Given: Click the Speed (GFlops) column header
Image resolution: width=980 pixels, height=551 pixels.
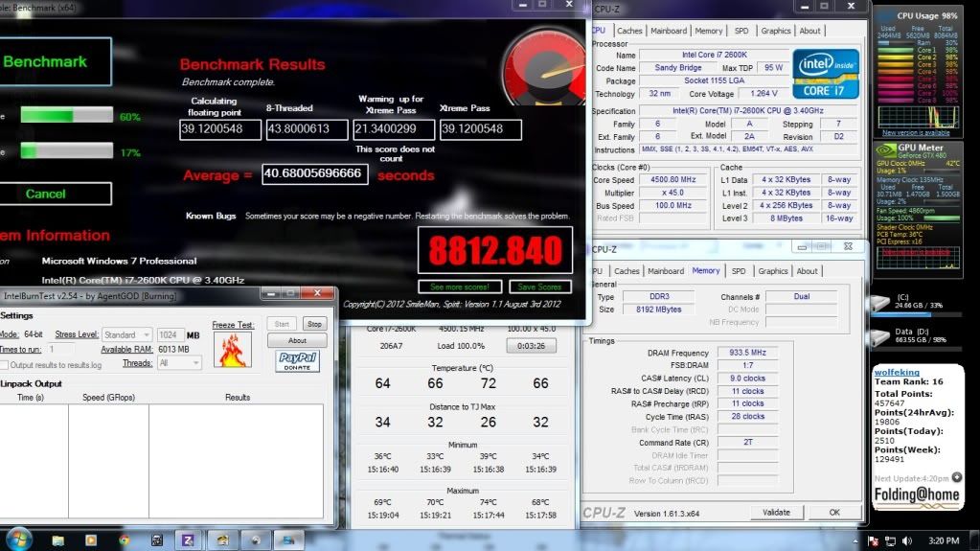Looking at the screenshot, I should click(x=109, y=397).
